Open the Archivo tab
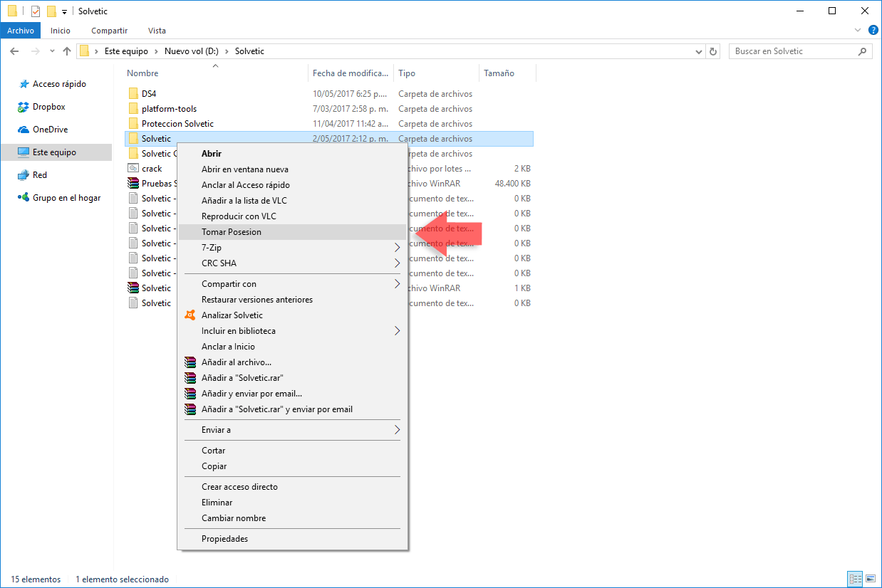Viewport: 882px width, 588px height. (21, 31)
